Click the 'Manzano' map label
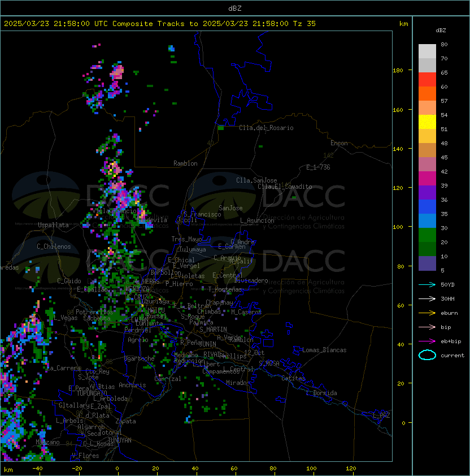This screenshot has height=476, width=470. (x=47, y=442)
